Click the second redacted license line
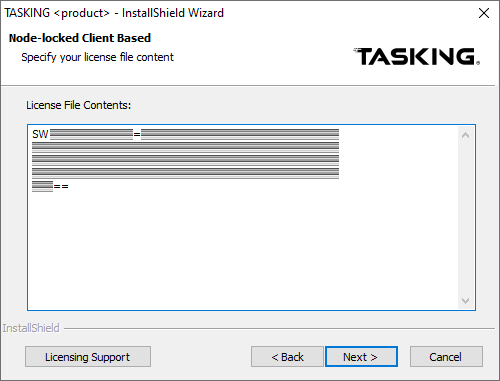The width and height of the screenshot is (500, 381). [185, 147]
